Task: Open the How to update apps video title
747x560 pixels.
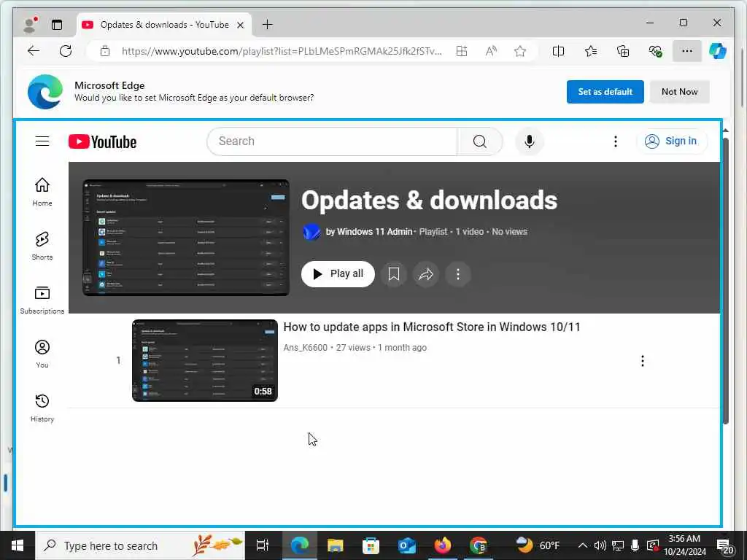Action: 432,327
